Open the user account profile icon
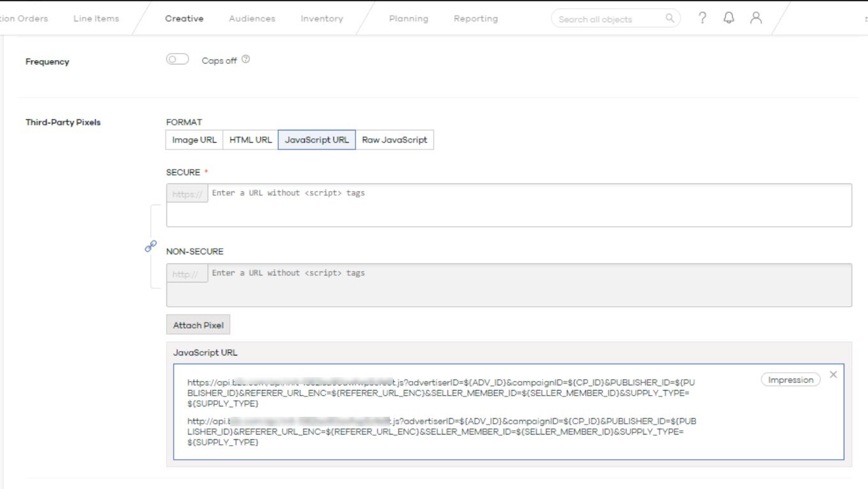The image size is (868, 489). [x=756, y=18]
